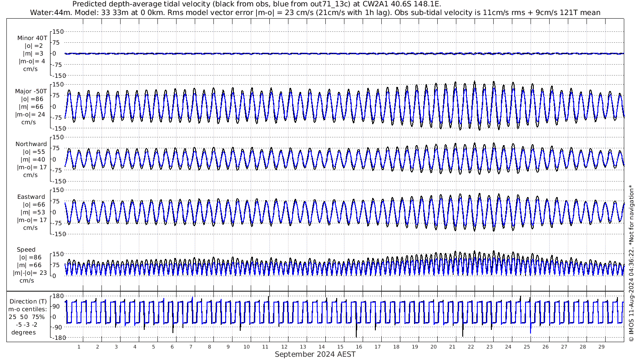
Task: Select the 'Minor 40T' panel label
Action: [32, 38]
